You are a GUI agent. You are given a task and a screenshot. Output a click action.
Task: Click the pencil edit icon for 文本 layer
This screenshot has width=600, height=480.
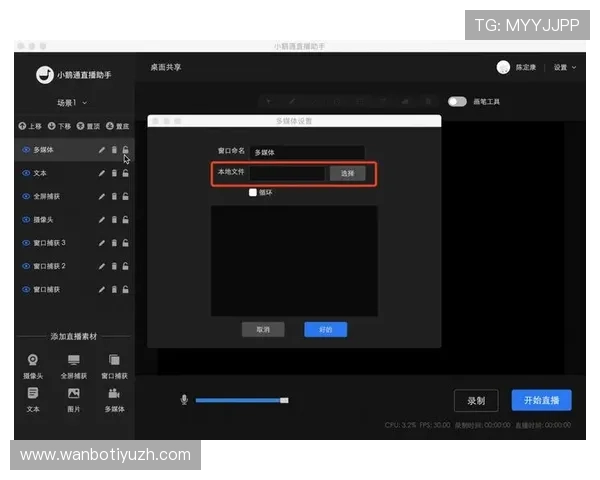(x=101, y=173)
